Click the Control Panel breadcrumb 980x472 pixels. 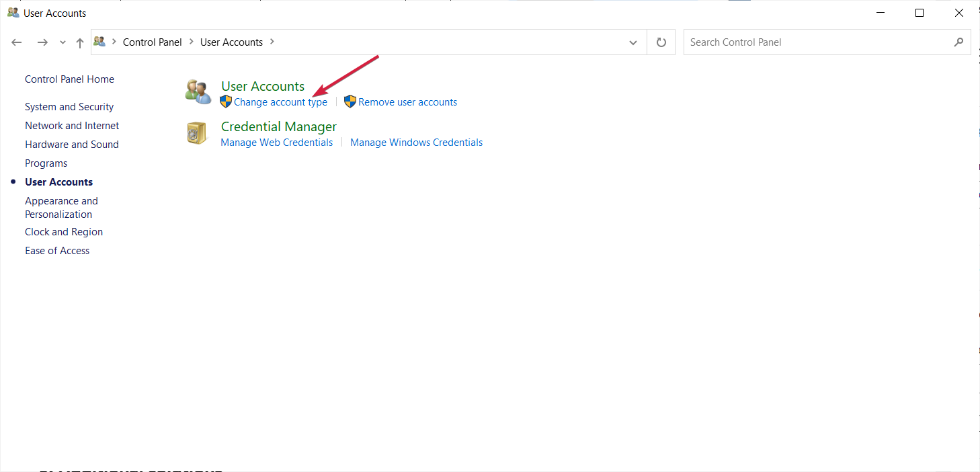(153, 42)
